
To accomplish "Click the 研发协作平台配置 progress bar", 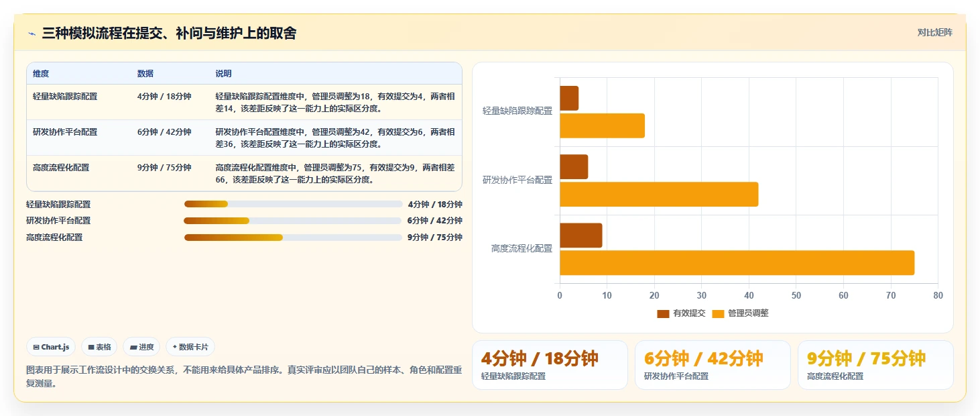I will tap(293, 221).
